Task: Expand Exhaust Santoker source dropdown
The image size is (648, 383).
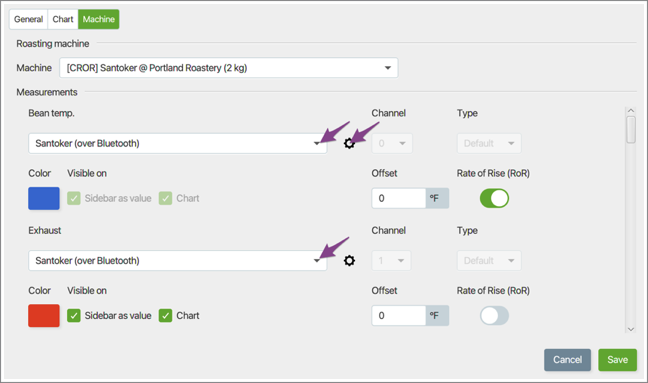Action: point(177,261)
